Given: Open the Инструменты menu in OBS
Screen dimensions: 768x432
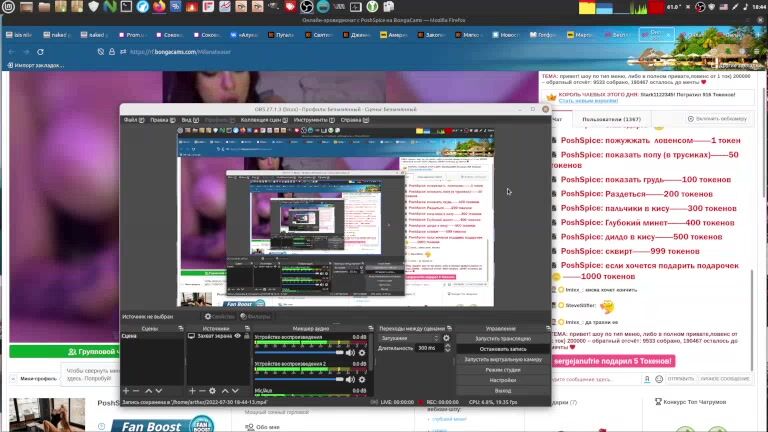Looking at the screenshot, I should pos(312,120).
